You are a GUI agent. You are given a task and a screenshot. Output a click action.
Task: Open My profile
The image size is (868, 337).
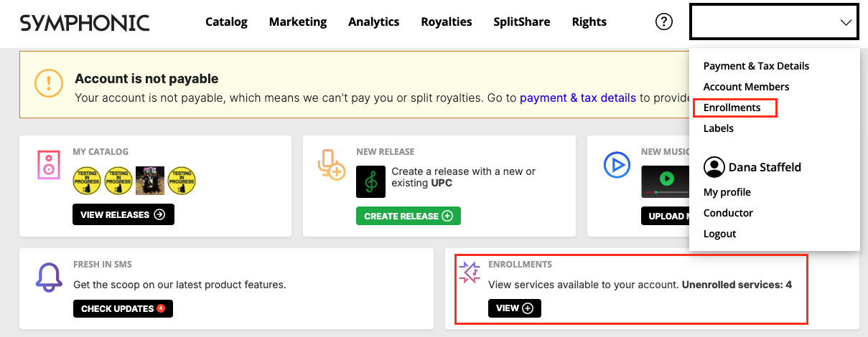pyautogui.click(x=727, y=192)
